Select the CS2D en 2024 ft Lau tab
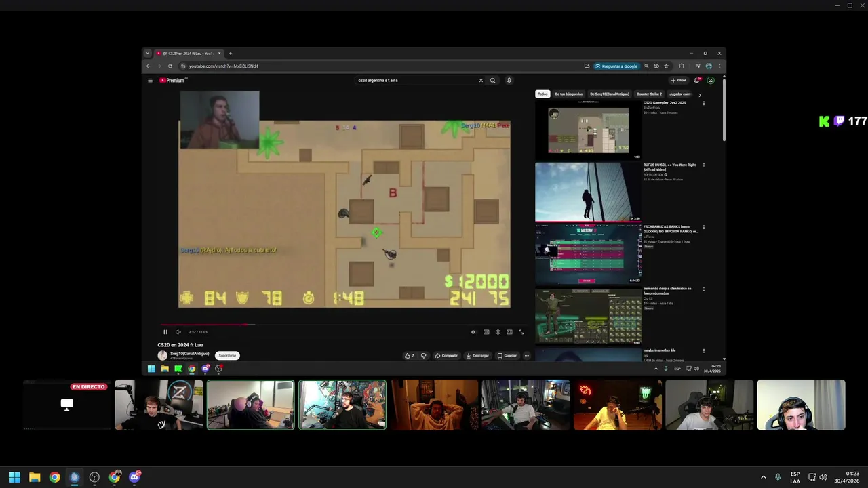Viewport: 868px width, 488px height. tap(189, 53)
